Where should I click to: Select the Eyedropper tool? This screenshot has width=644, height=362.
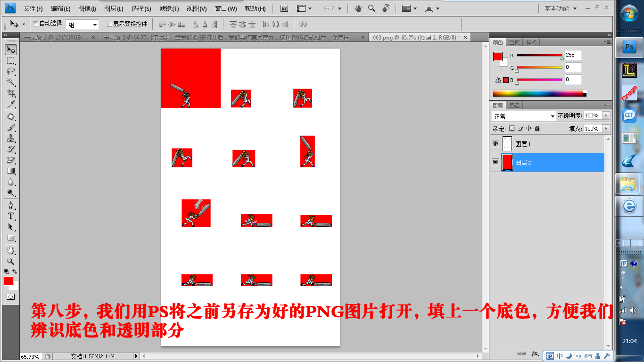tap(10, 104)
